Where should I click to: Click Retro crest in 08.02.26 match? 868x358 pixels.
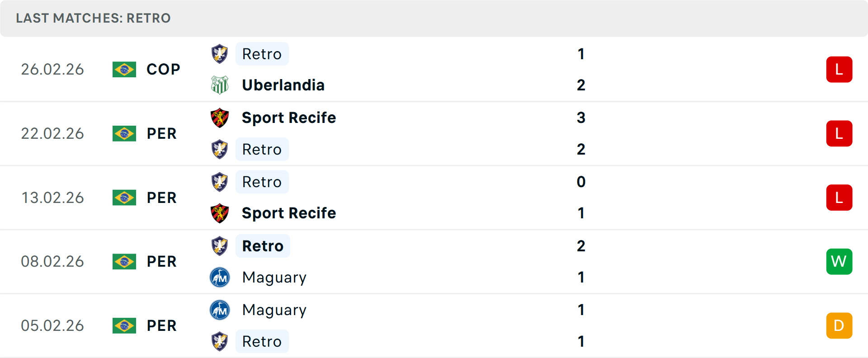(220, 246)
